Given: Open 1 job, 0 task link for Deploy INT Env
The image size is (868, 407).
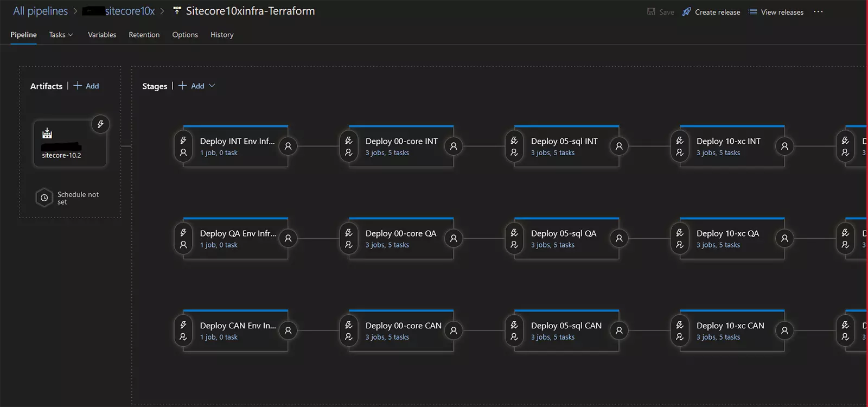Looking at the screenshot, I should (x=219, y=153).
